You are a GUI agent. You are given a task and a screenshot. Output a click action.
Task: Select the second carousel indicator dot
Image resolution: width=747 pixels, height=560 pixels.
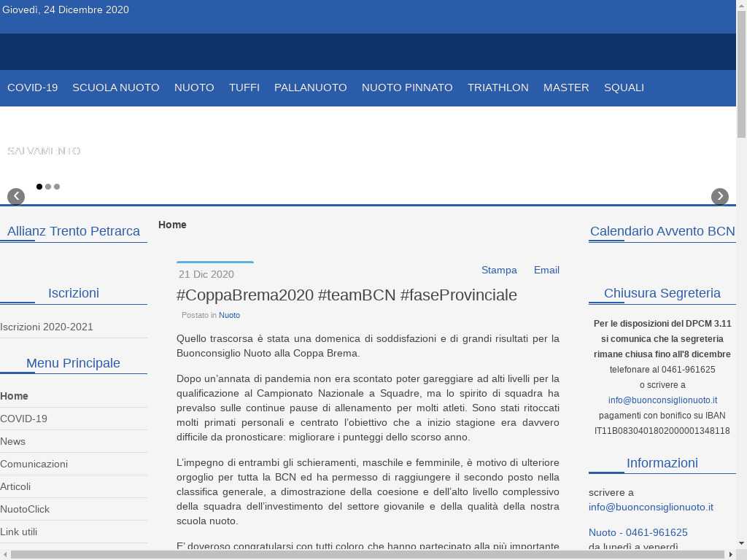click(x=48, y=187)
